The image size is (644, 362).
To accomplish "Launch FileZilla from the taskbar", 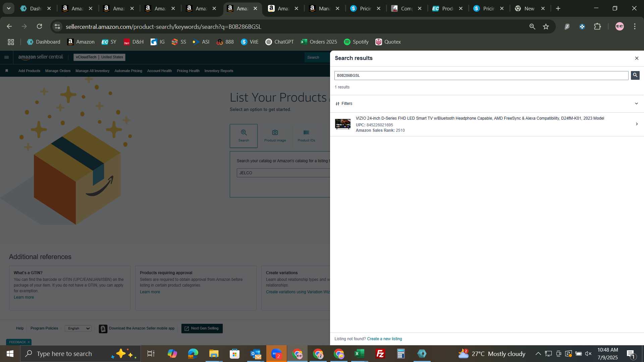I will click(380, 354).
